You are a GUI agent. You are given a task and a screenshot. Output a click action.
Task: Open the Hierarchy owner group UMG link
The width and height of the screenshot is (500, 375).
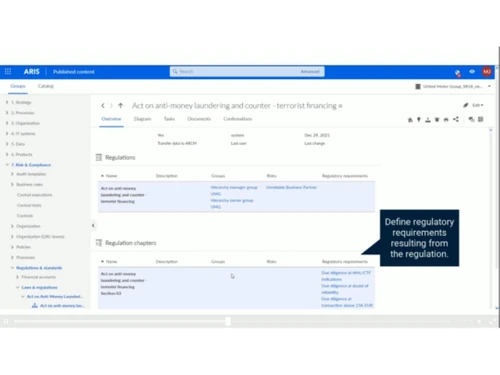pyautogui.click(x=232, y=203)
